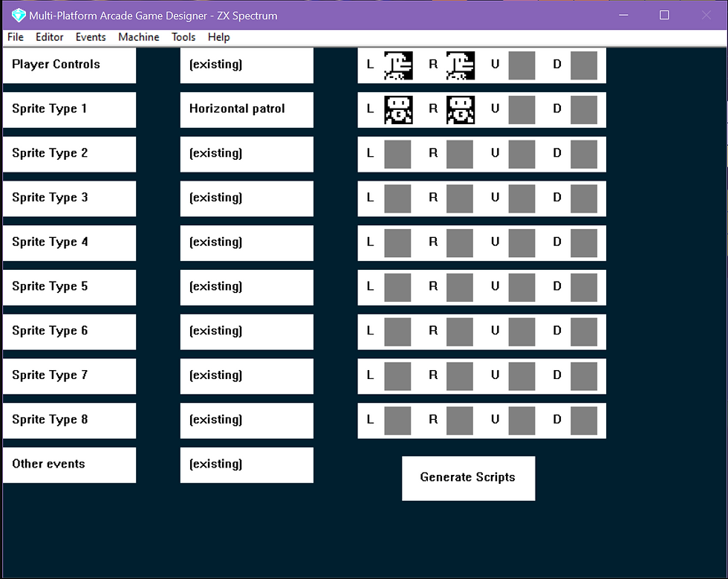Click the Other events label box
The height and width of the screenshot is (579, 728).
pos(69,465)
